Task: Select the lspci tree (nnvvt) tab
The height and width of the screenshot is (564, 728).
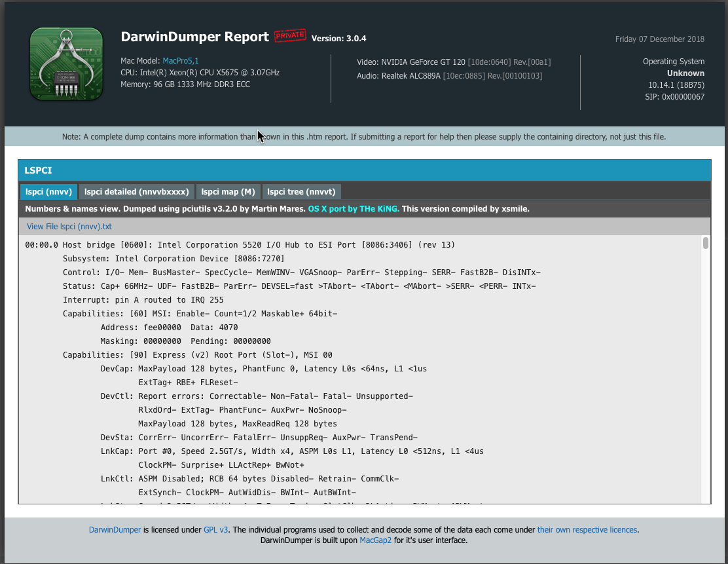Action: (301, 191)
